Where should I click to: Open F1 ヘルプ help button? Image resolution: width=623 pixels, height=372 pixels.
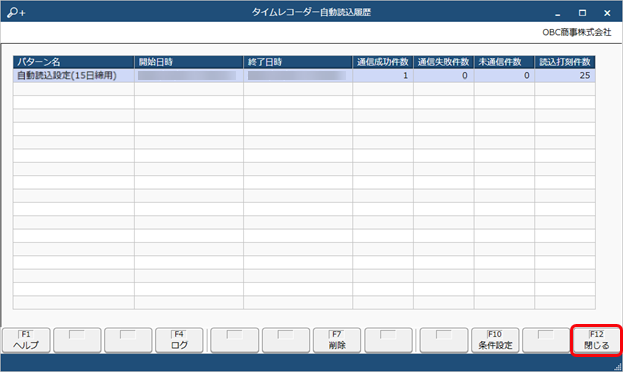coord(26,340)
